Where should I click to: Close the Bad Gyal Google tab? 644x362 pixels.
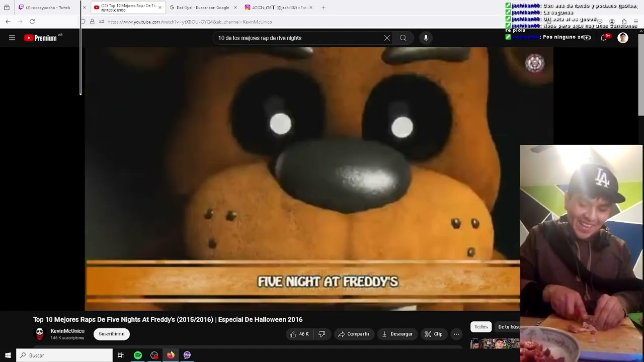[235, 8]
